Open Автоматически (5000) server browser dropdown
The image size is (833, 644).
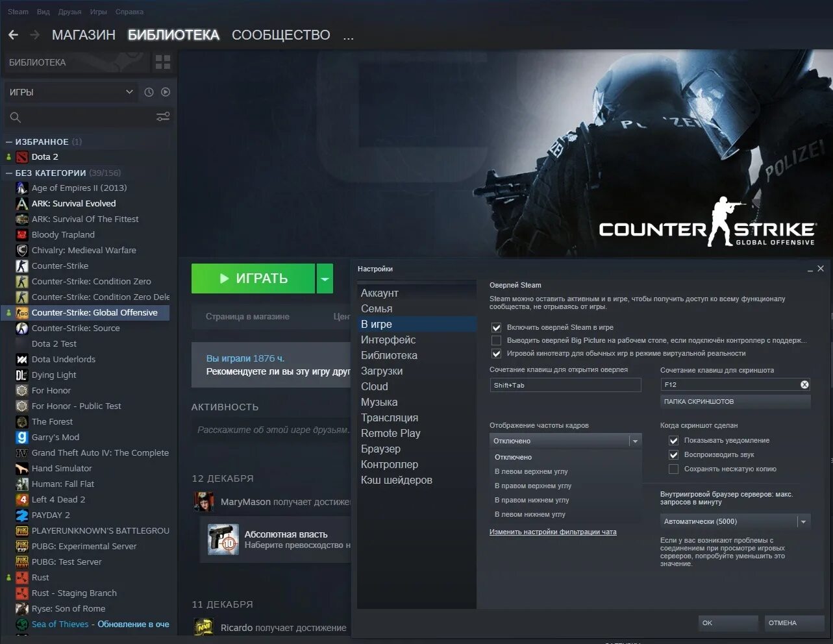(x=735, y=521)
